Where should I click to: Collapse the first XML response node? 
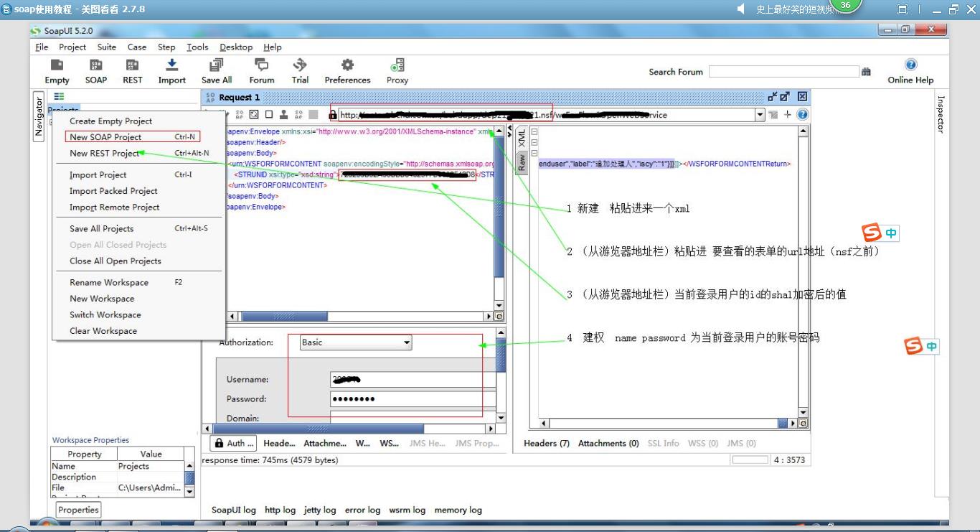pos(534,131)
